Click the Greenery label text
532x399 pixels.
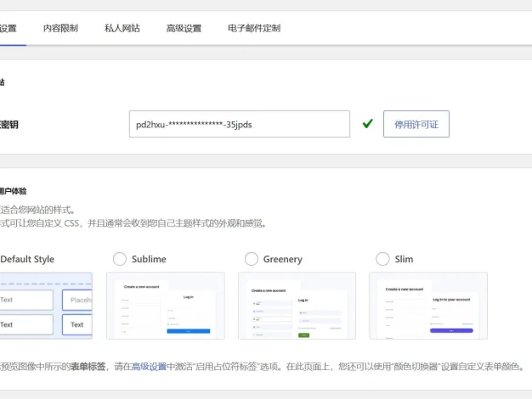(283, 259)
